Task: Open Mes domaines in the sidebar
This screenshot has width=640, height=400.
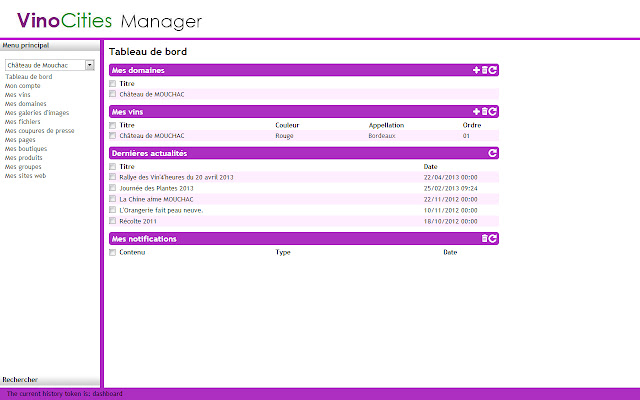Action: [25, 104]
